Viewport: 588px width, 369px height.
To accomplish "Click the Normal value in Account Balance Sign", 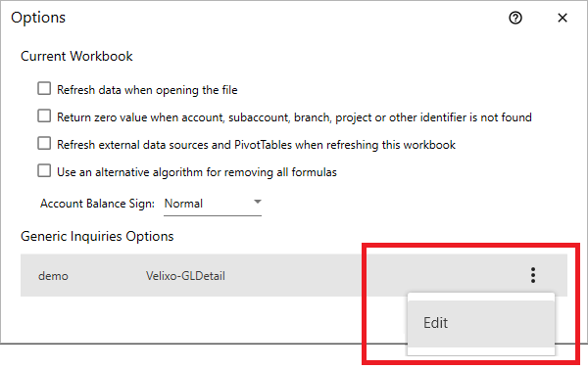I will tap(184, 204).
